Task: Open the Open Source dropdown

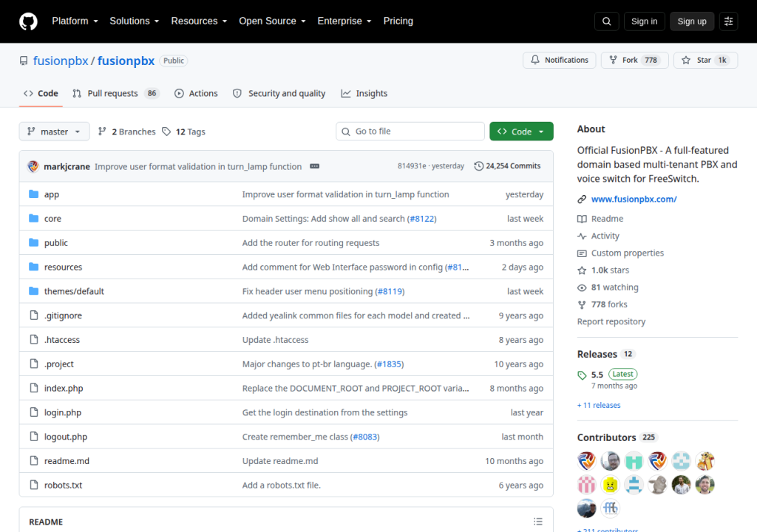Action: (272, 21)
